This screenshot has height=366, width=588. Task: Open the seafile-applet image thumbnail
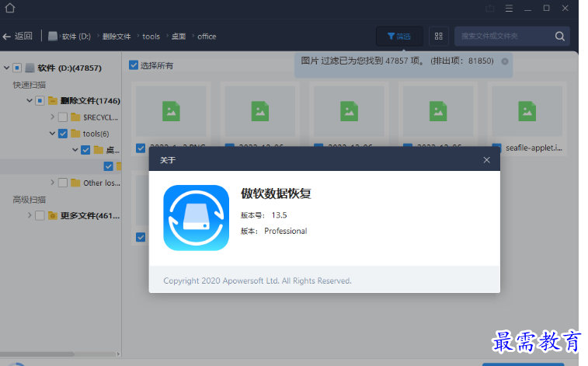tap(527, 111)
